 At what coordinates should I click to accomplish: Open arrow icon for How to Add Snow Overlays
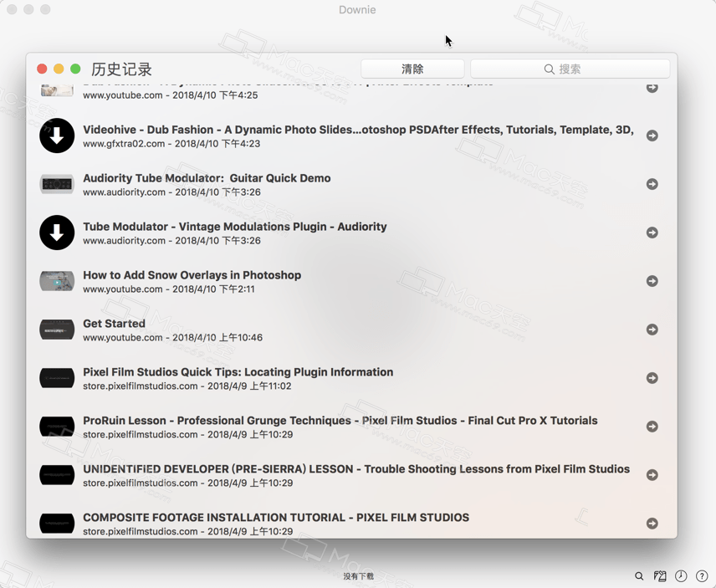point(652,281)
